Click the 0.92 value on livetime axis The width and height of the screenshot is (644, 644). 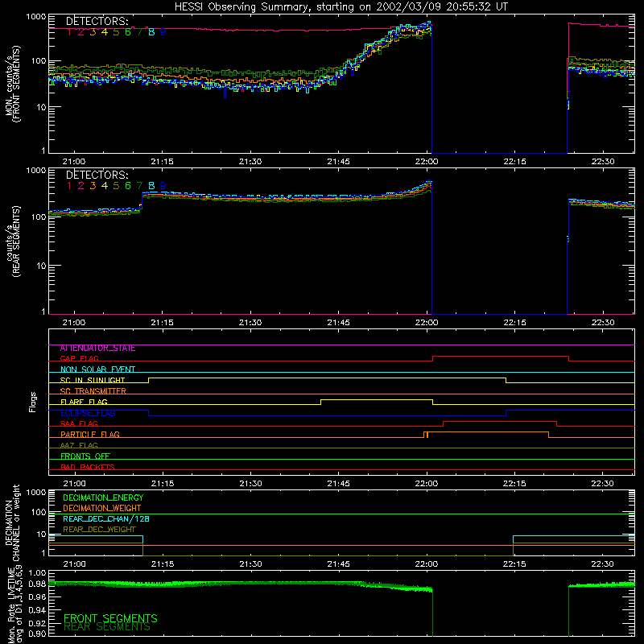click(37, 623)
